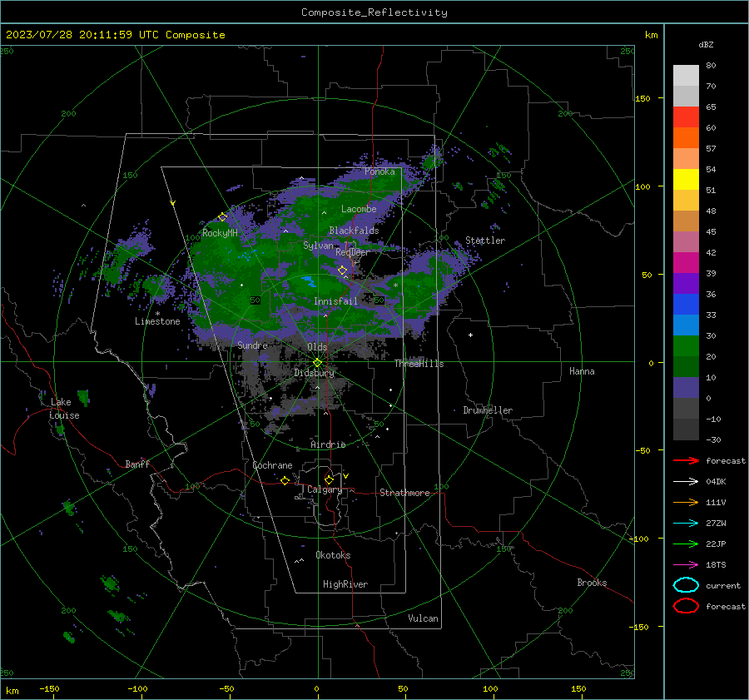Click the Blackfalds city label
Viewport: 749px width, 700px height.
(354, 231)
